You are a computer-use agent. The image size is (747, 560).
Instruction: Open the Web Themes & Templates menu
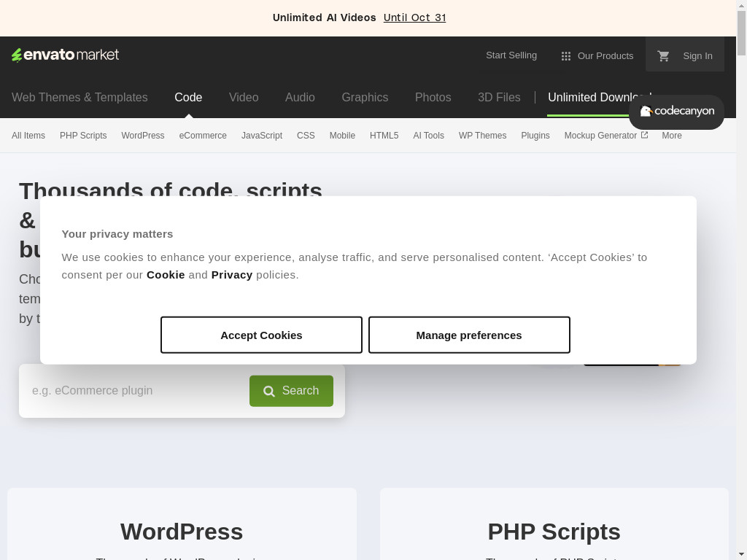tap(80, 98)
